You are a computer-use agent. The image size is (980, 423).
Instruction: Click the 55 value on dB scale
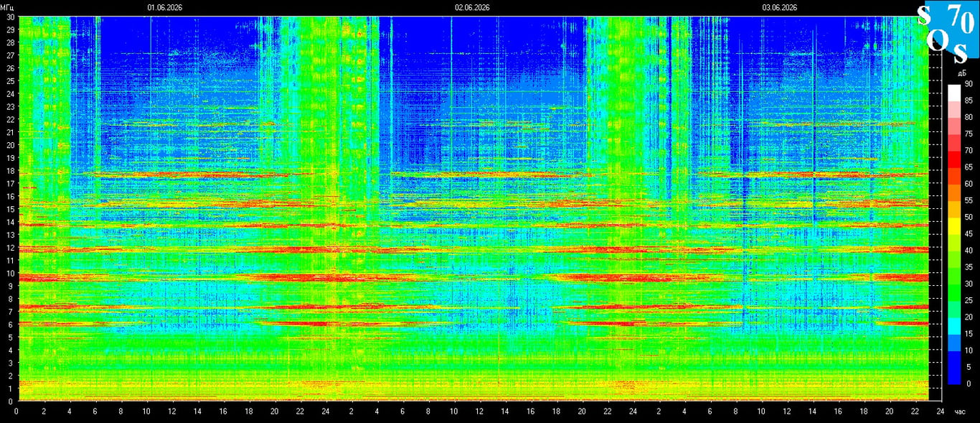[x=968, y=200]
